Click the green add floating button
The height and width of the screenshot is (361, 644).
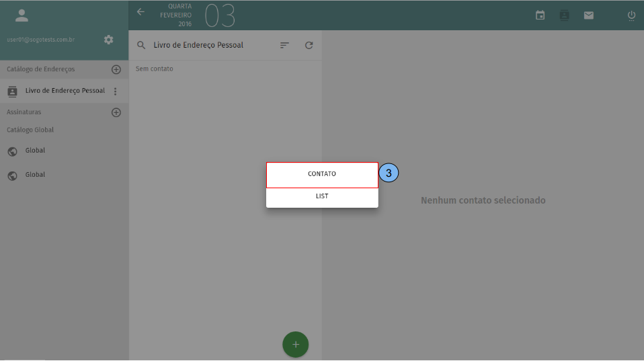pos(295,344)
